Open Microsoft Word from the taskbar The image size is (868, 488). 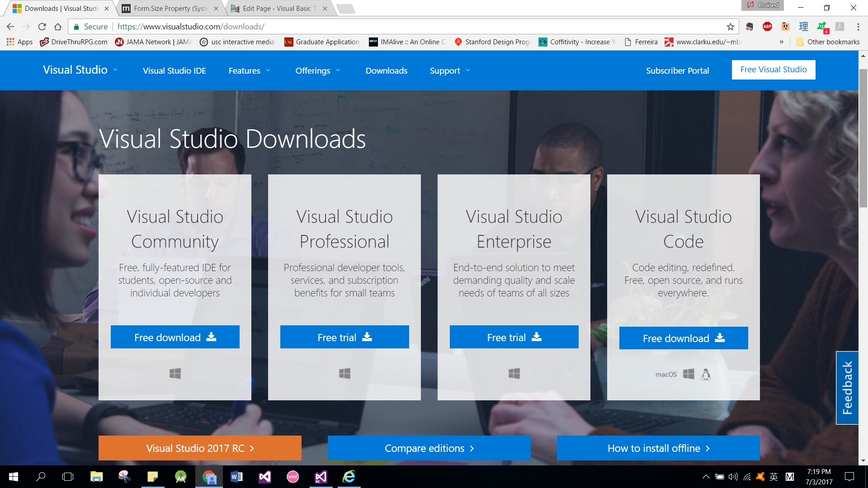[x=236, y=477]
